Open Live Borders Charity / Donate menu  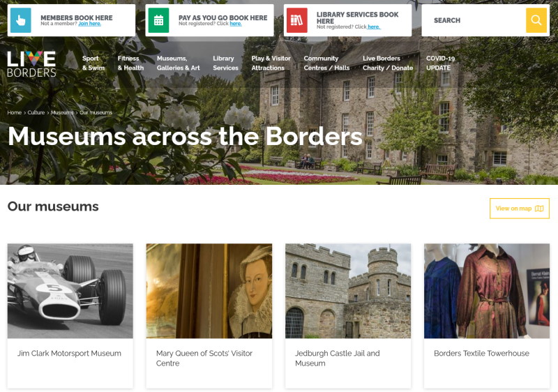pyautogui.click(x=388, y=63)
